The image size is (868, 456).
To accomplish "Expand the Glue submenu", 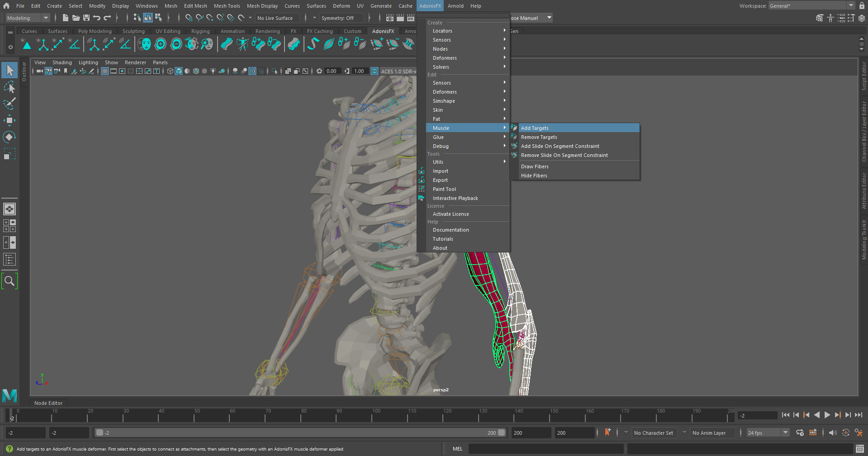I will pyautogui.click(x=468, y=137).
